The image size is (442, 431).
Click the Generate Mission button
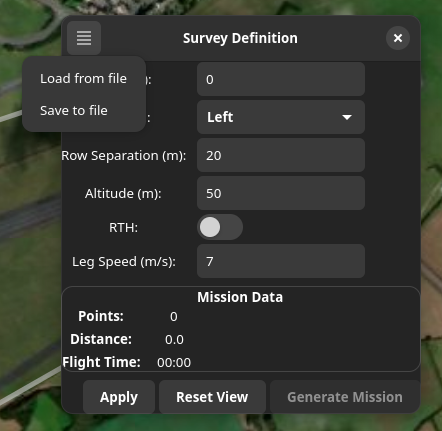345,397
